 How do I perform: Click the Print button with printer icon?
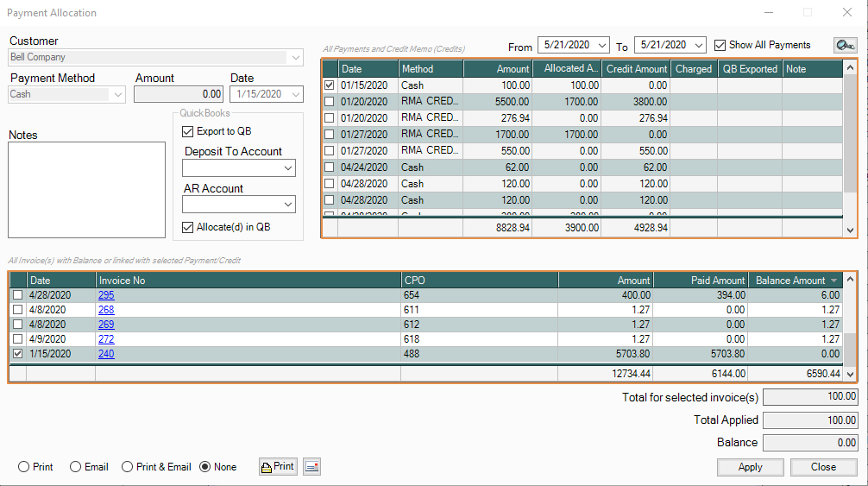(277, 467)
